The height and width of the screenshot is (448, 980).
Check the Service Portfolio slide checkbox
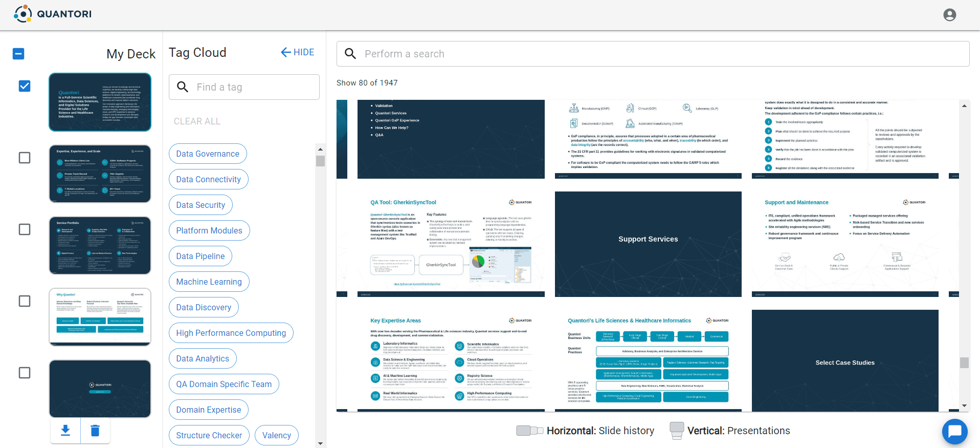pyautogui.click(x=25, y=229)
